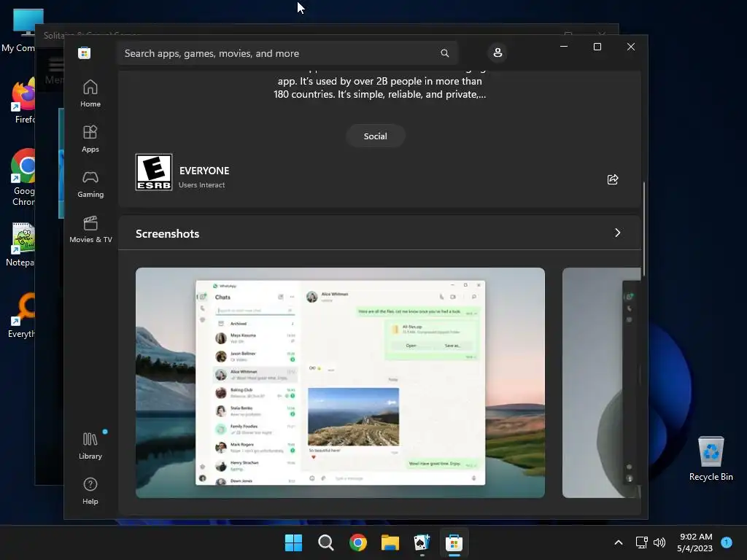Click the volume speaker tray icon

(659, 542)
